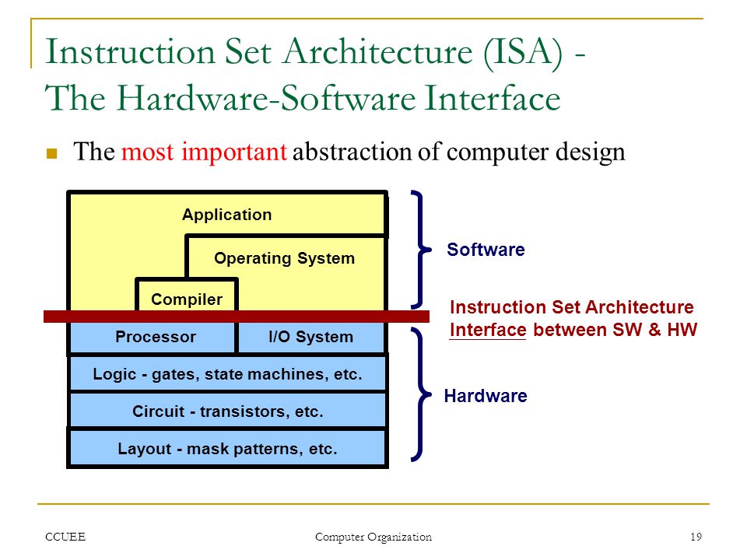Click the curly brace beside Software
The image size is (747, 560).
421,249
